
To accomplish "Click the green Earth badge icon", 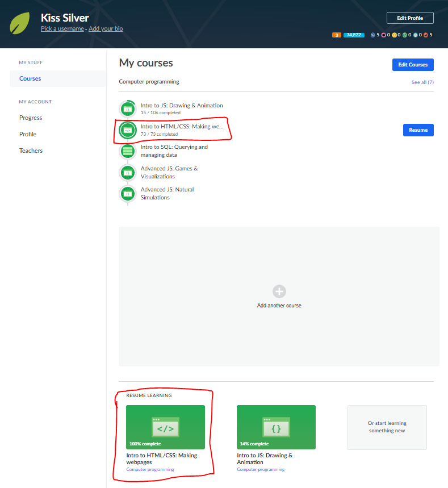I will (x=405, y=35).
